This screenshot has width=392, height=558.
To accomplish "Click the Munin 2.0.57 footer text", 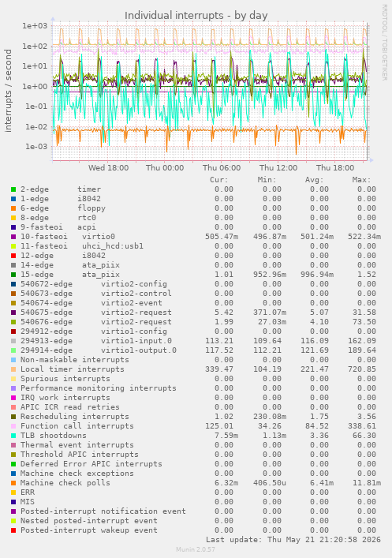I will click(196, 549).
